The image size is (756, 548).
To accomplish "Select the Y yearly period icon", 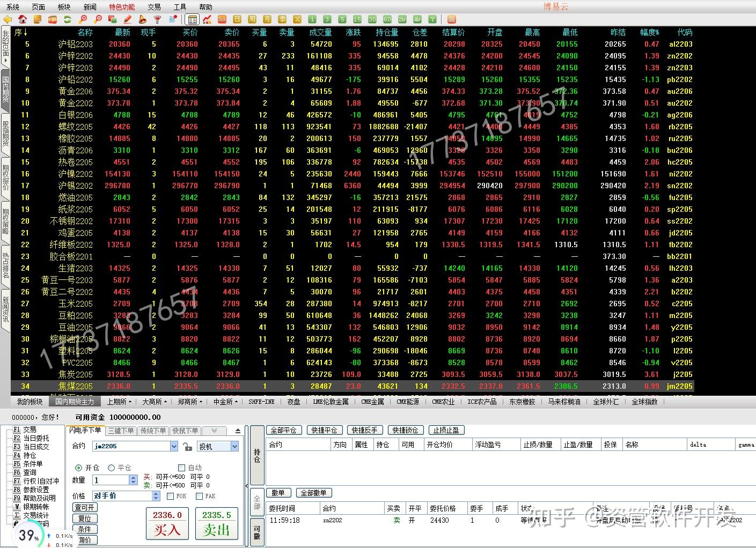I will click(432, 19).
